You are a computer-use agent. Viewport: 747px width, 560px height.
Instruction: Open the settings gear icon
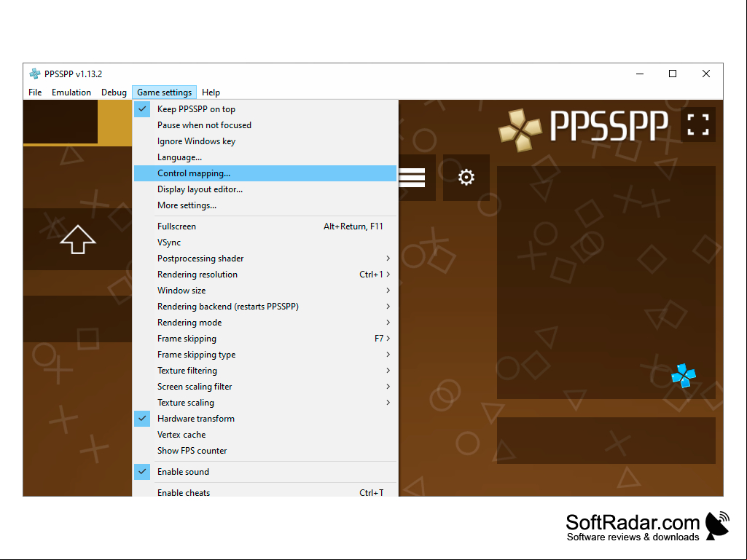[466, 177]
